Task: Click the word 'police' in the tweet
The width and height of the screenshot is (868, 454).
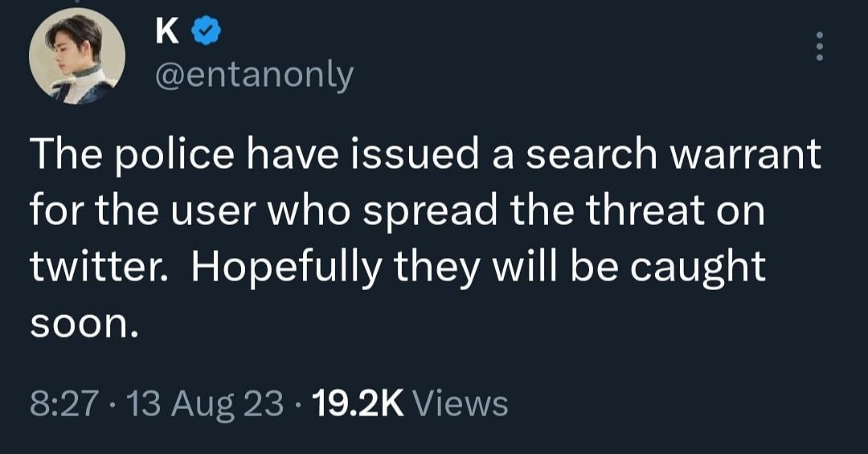Action: [174, 156]
